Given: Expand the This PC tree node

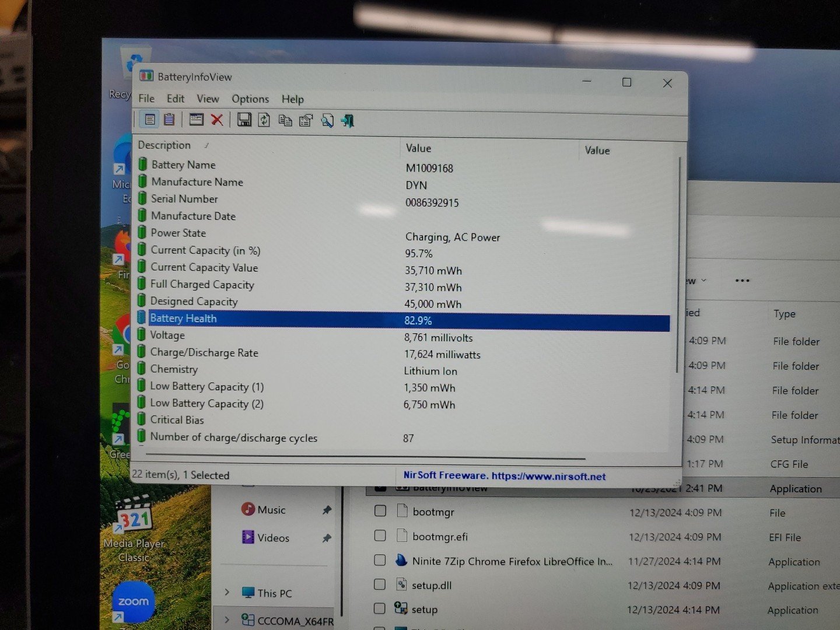Looking at the screenshot, I should (227, 593).
